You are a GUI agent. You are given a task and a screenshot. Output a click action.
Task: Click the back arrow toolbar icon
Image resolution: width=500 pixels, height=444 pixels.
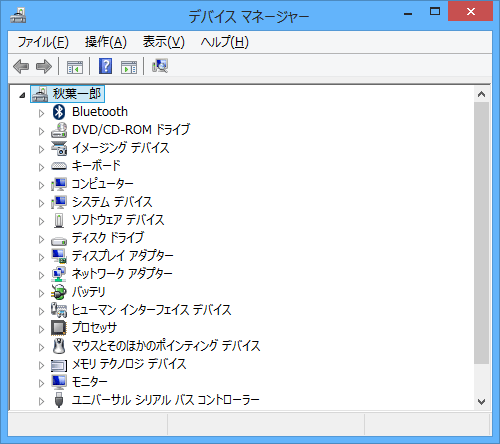(x=21, y=66)
